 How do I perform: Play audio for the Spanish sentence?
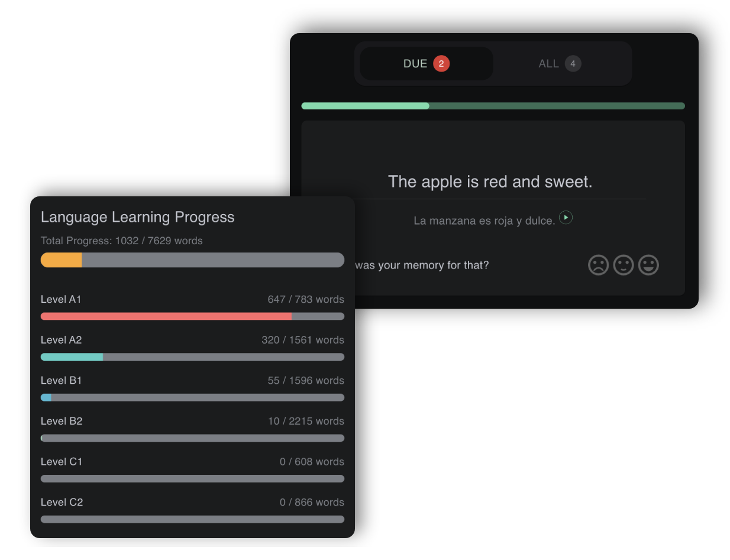566,218
